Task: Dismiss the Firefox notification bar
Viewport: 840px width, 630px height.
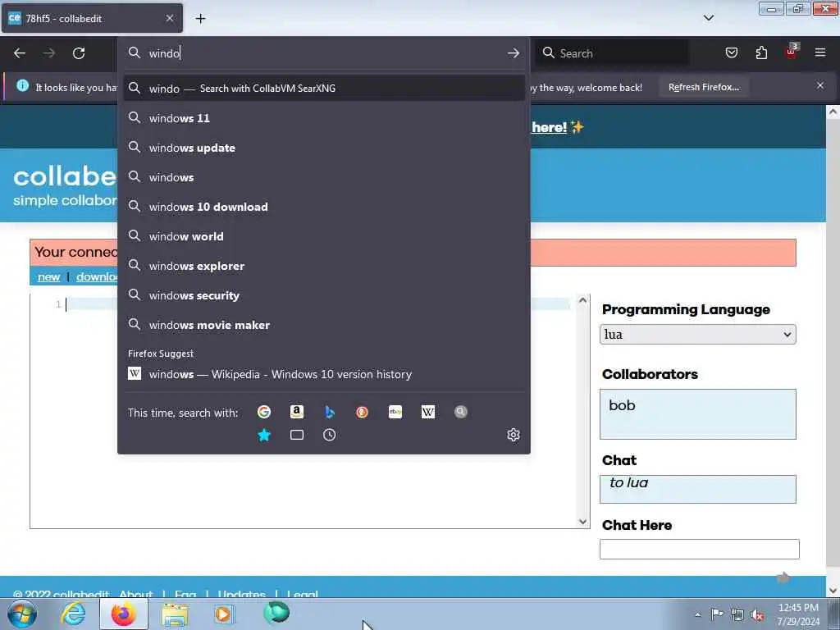Action: coord(820,85)
